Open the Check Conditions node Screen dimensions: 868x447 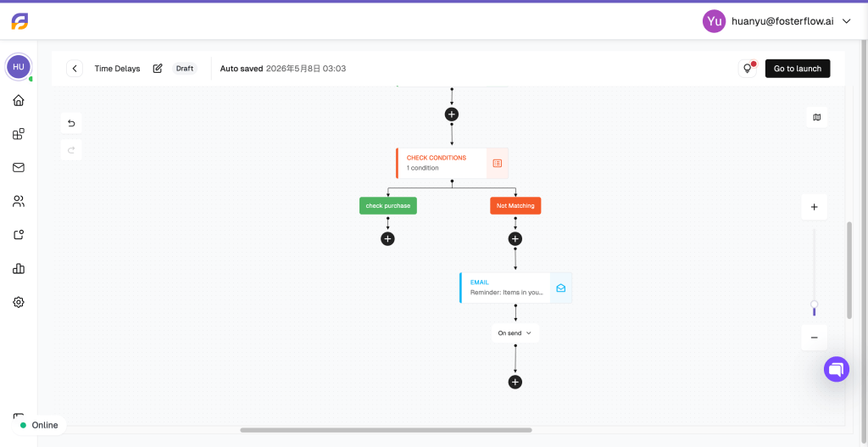click(453, 163)
